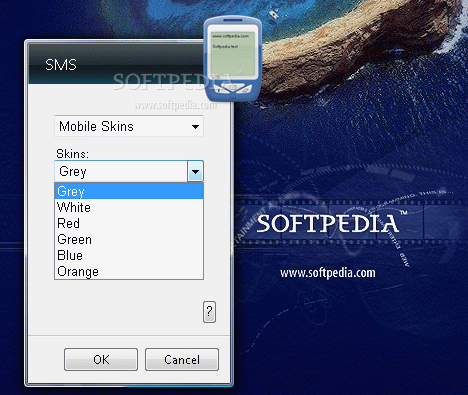
Task: Click the Skins: label
Action: 73,154
